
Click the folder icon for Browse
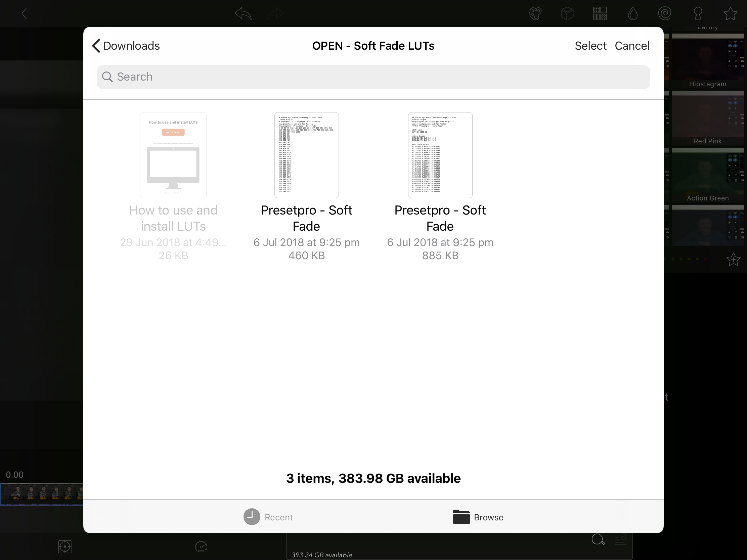(x=461, y=517)
